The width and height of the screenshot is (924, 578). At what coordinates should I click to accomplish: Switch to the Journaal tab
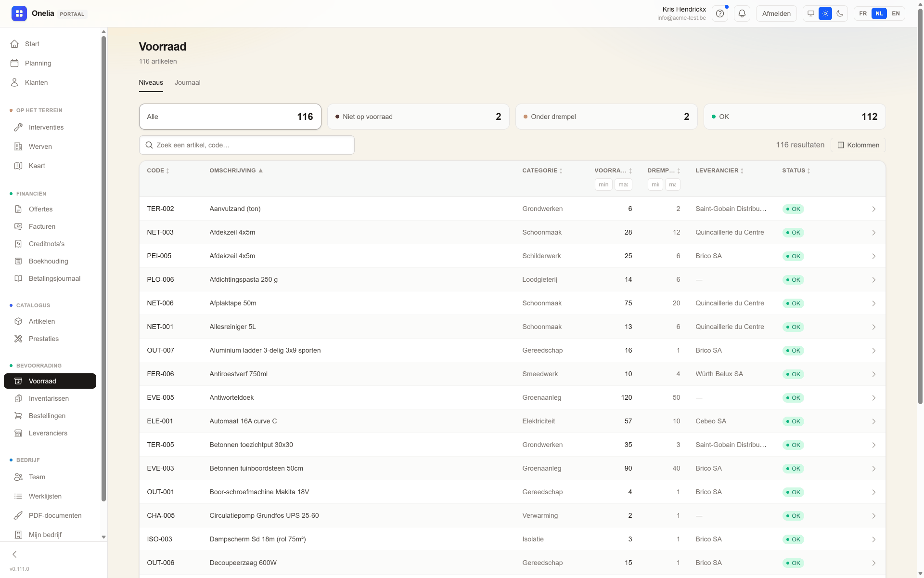pos(187,82)
